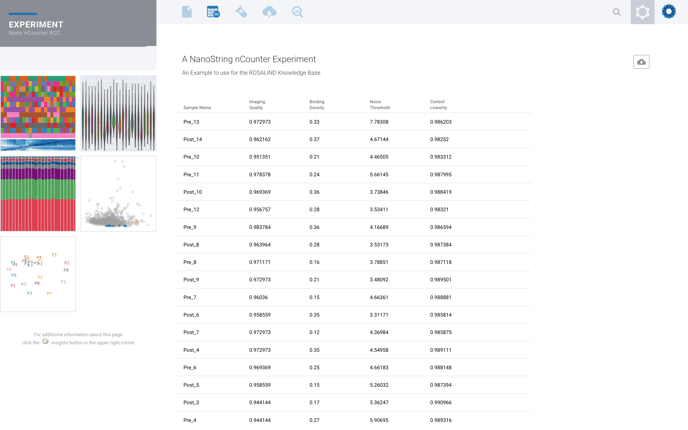Click binding density value 0.12

(314, 332)
